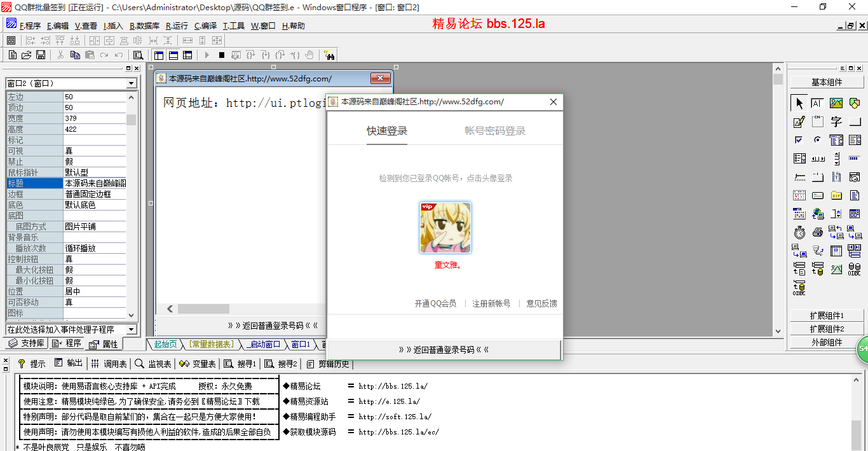Click the New file toolbar icon
Screen dimensions: 868x451
tap(13, 55)
